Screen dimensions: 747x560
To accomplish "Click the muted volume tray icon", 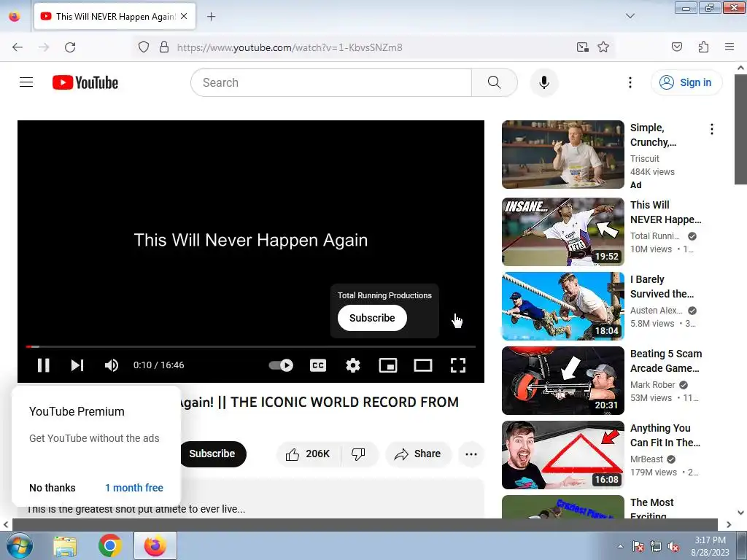I will click(x=673, y=546).
